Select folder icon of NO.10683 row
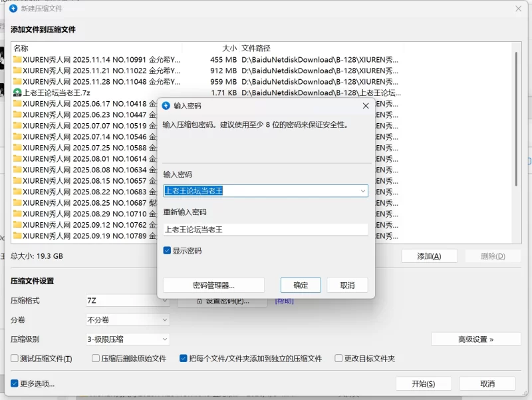 17,192
